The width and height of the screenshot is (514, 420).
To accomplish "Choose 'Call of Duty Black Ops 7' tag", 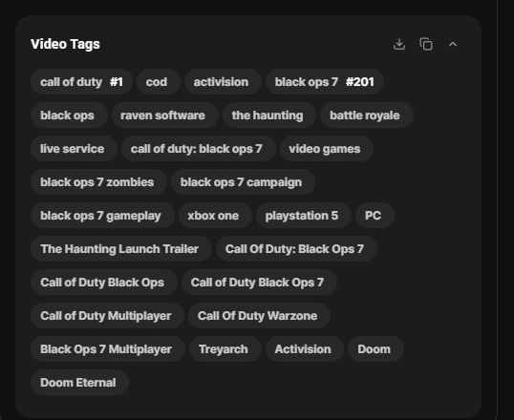I will [x=259, y=283].
